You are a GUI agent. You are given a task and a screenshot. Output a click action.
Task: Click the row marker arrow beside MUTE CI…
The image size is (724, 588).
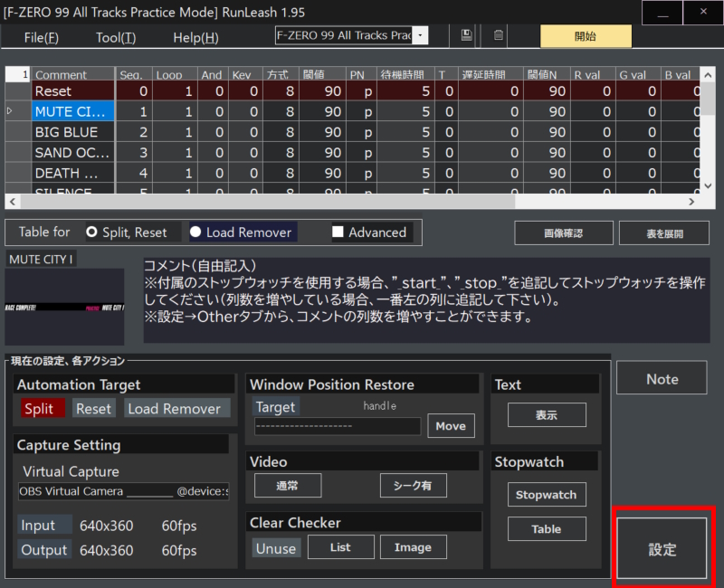10,110
